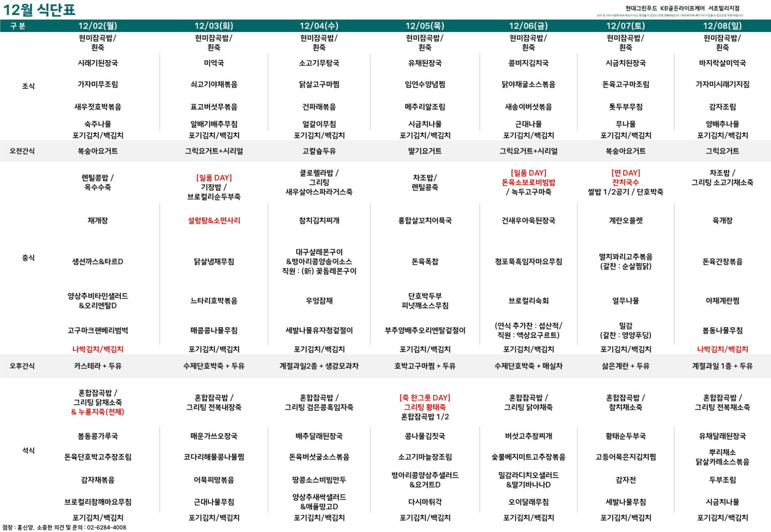This screenshot has height=532, width=771.
Task: Click the 석식 row label
Action: 28,451
